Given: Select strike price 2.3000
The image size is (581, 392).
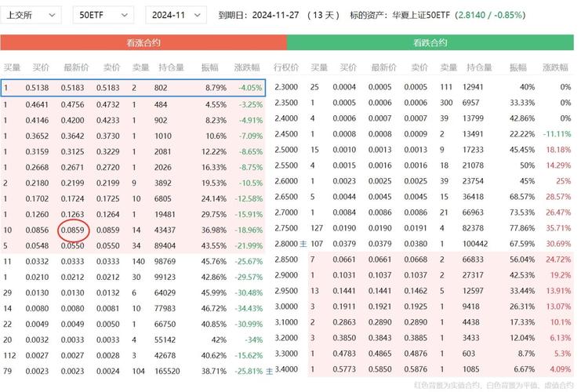Looking at the screenshot, I should pos(286,87).
